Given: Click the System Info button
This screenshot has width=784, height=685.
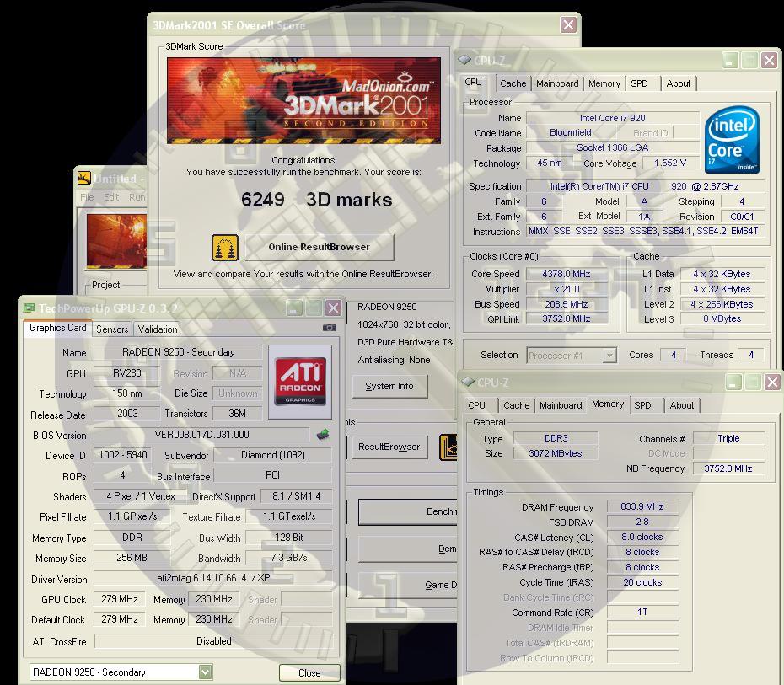Looking at the screenshot, I should coord(389,386).
